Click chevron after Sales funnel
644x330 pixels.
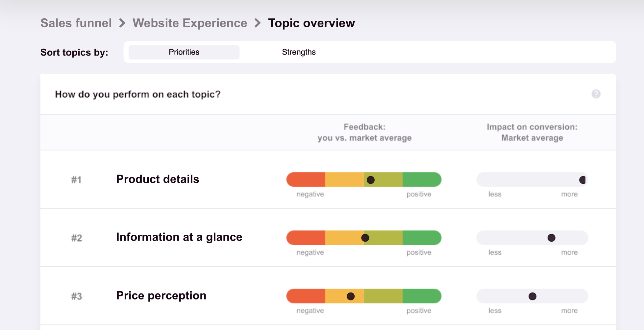tap(122, 23)
